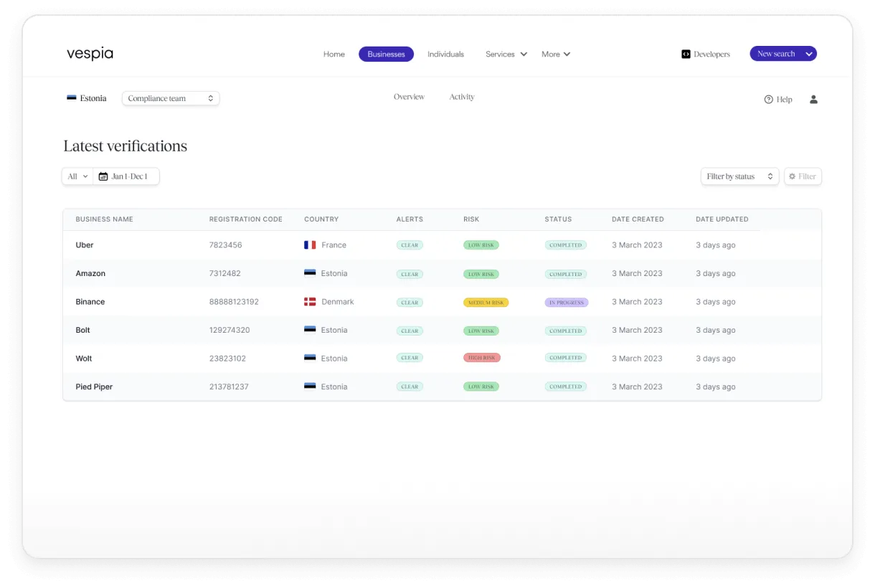The image size is (875, 588).
Task: Click the vespia logo
Action: [x=89, y=53]
